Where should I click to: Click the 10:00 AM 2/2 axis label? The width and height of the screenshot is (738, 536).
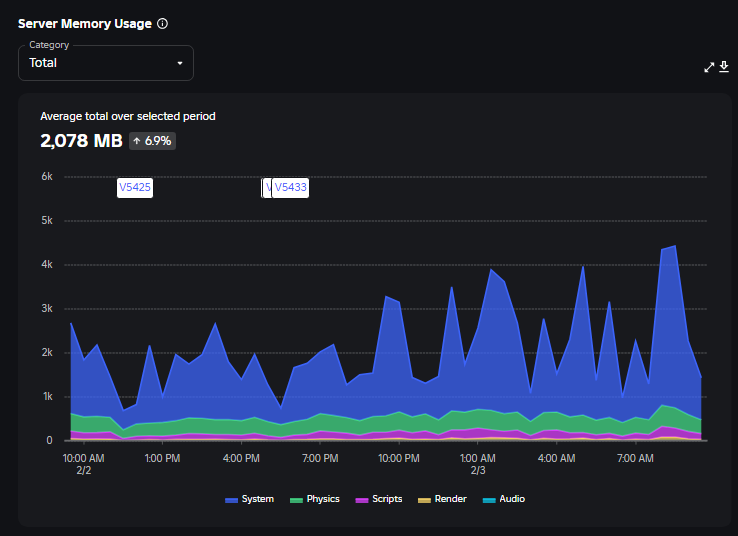click(x=84, y=464)
